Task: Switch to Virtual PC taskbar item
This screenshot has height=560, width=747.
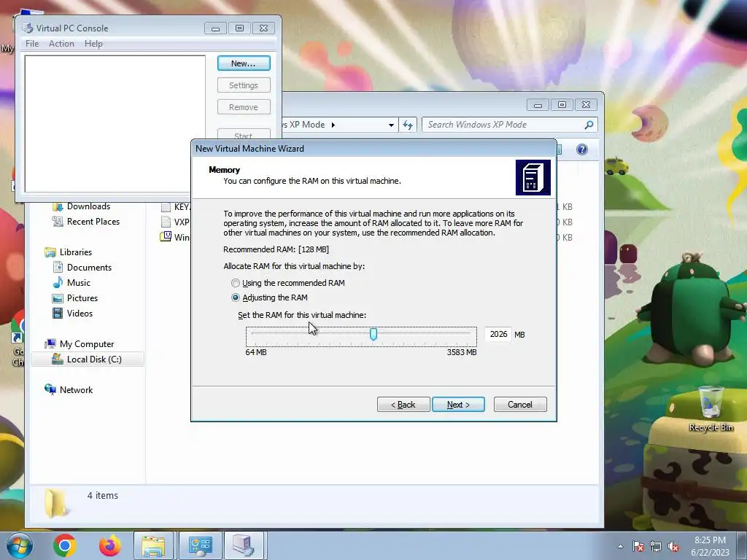Action: [244, 545]
